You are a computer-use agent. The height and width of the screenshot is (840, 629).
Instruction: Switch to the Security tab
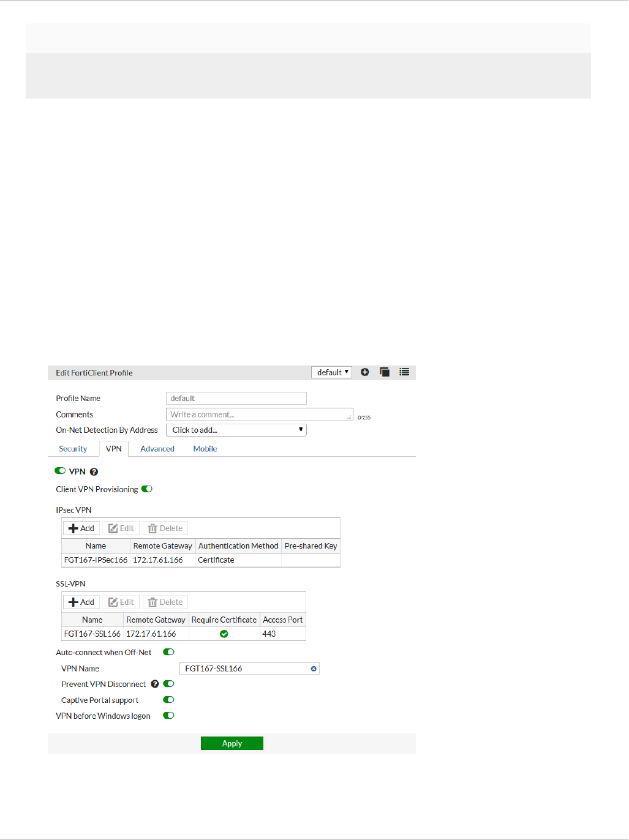point(73,449)
